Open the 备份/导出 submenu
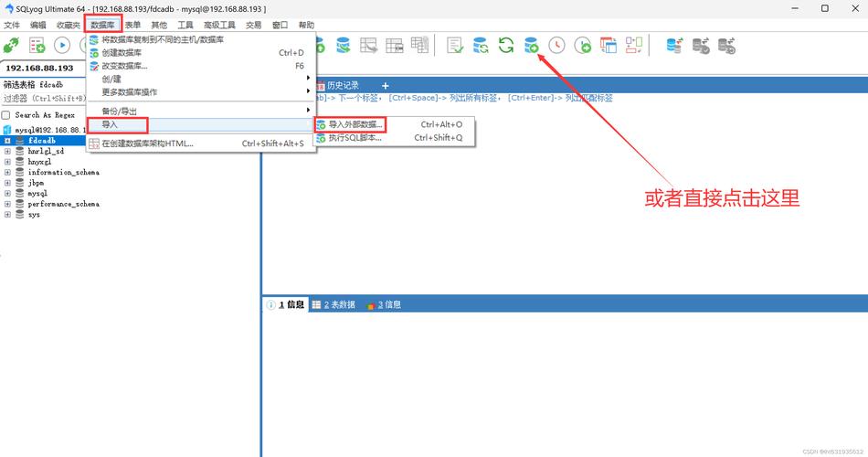Viewport: 868px width, 457px height. click(202, 111)
